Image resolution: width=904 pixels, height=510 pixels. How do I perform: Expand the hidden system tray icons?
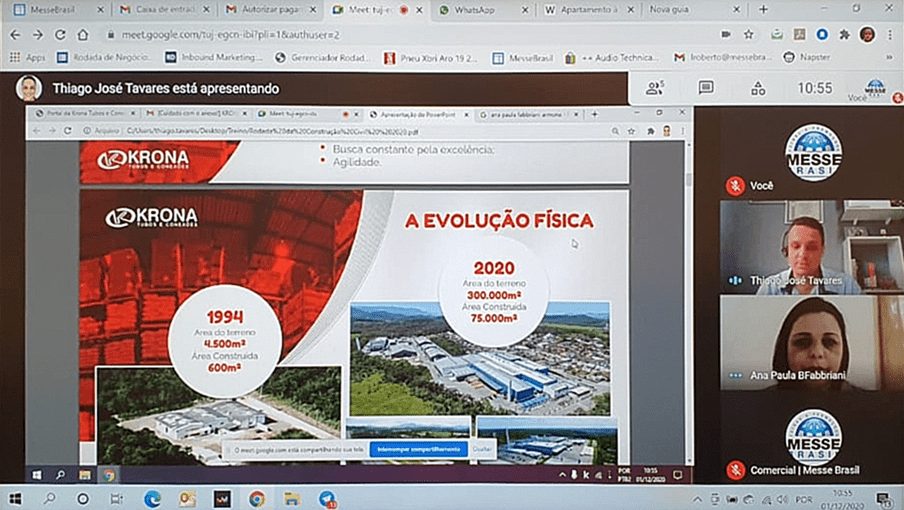697,500
